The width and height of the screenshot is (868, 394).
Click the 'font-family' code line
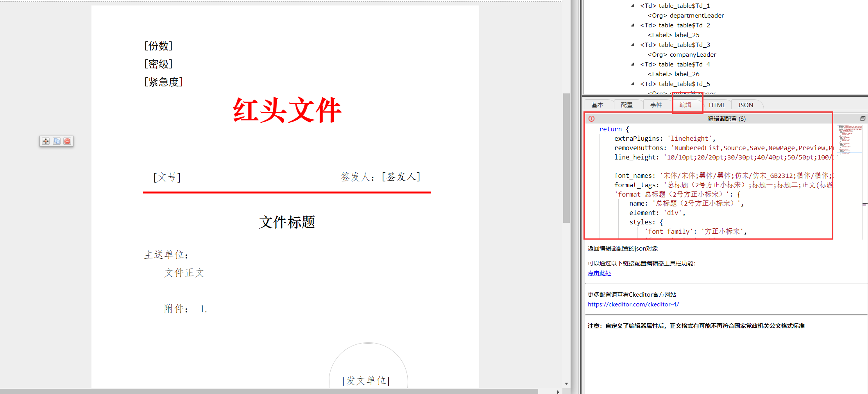pyautogui.click(x=696, y=231)
